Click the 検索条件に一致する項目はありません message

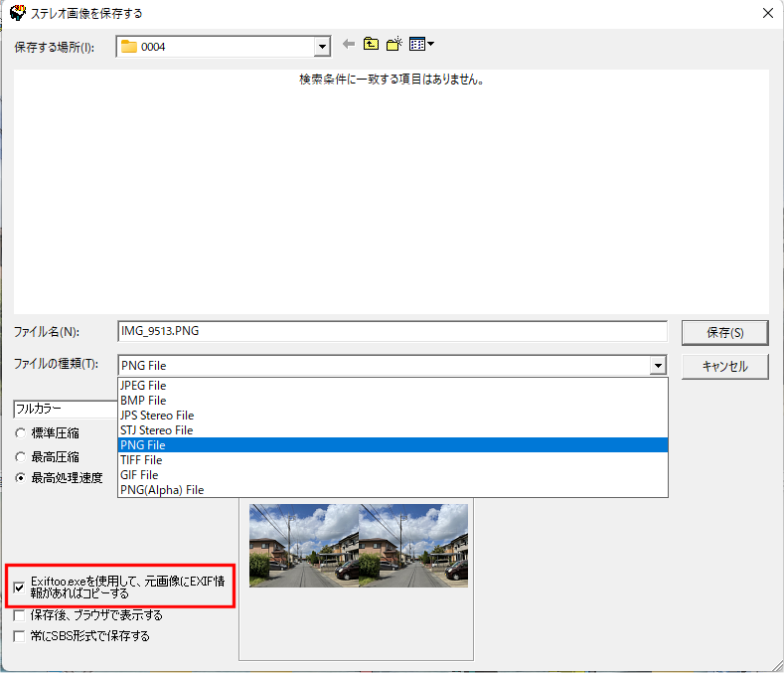392,80
